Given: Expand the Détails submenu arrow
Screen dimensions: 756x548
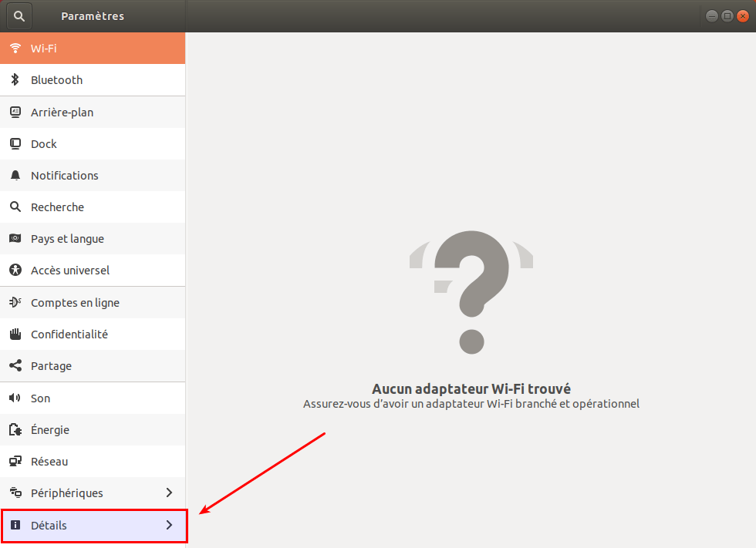Looking at the screenshot, I should pyautogui.click(x=170, y=526).
